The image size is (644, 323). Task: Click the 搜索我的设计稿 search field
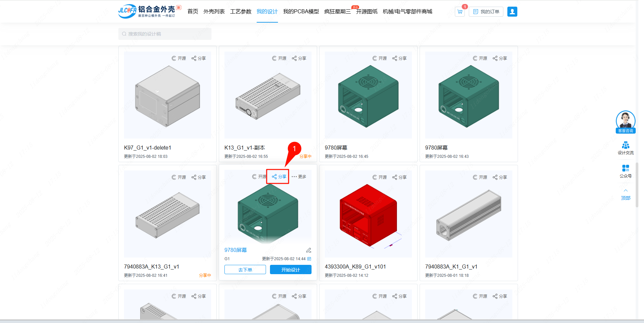[165, 34]
